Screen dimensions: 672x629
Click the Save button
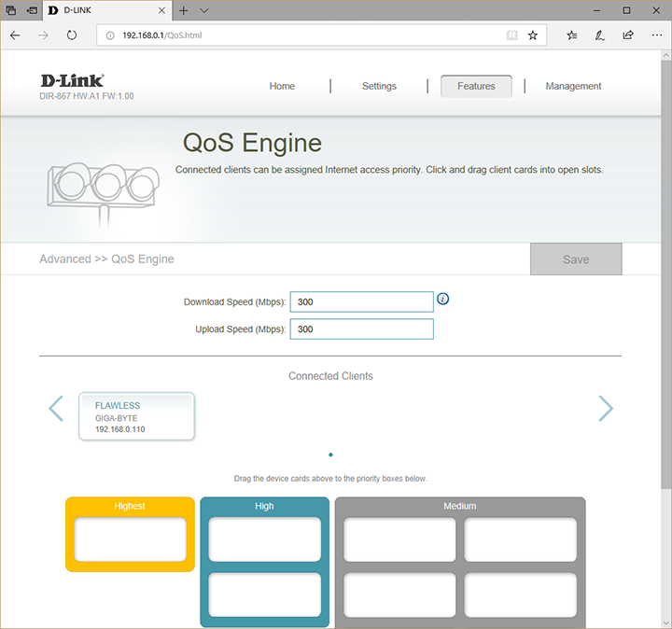(x=575, y=259)
